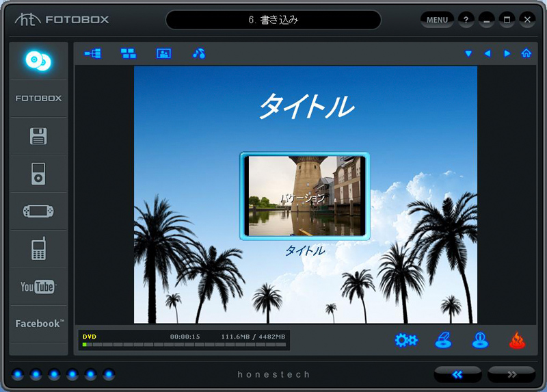Select the PSP handheld console icon
The height and width of the screenshot is (392, 547).
[x=38, y=211]
